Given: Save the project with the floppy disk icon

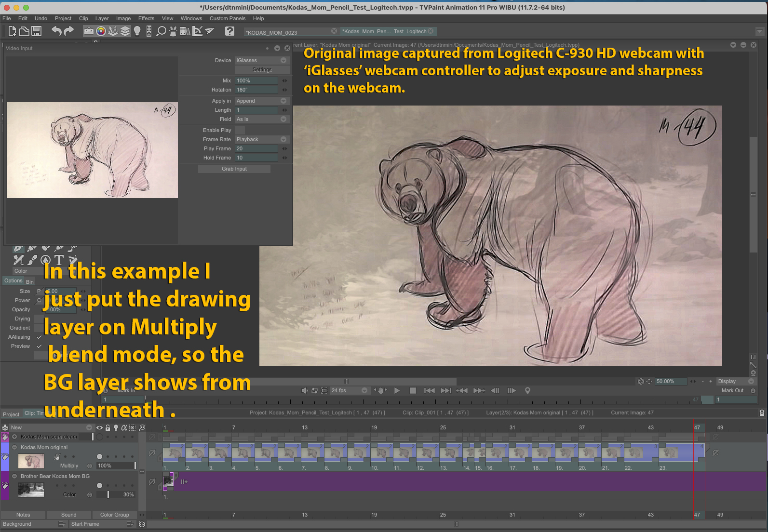Looking at the screenshot, I should coord(36,31).
